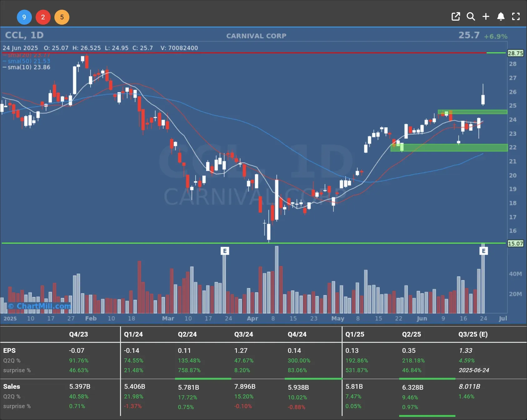Screen dimensions: 527x420
Task: Open chart in new window icon
Action: 456,17
